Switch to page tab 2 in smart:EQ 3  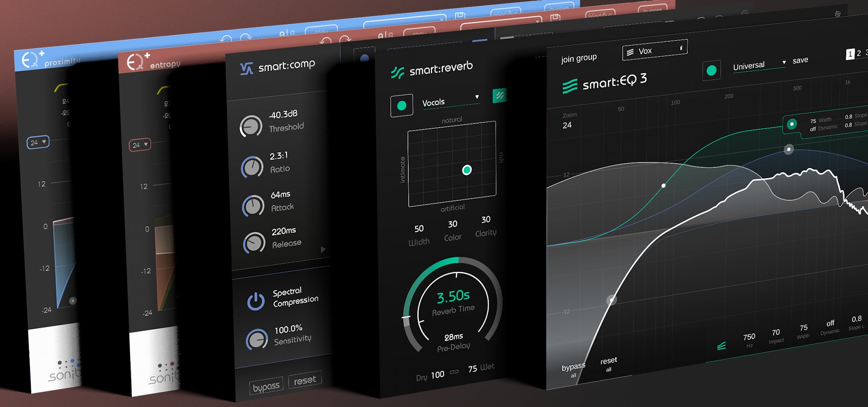[x=859, y=53]
